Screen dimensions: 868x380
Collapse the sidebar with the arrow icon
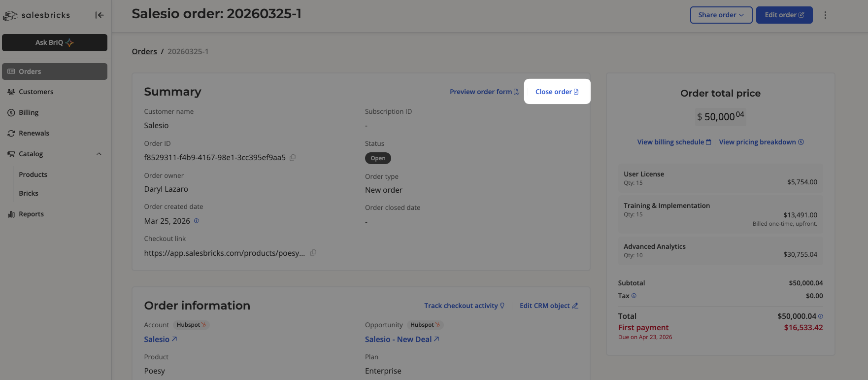pos(100,15)
